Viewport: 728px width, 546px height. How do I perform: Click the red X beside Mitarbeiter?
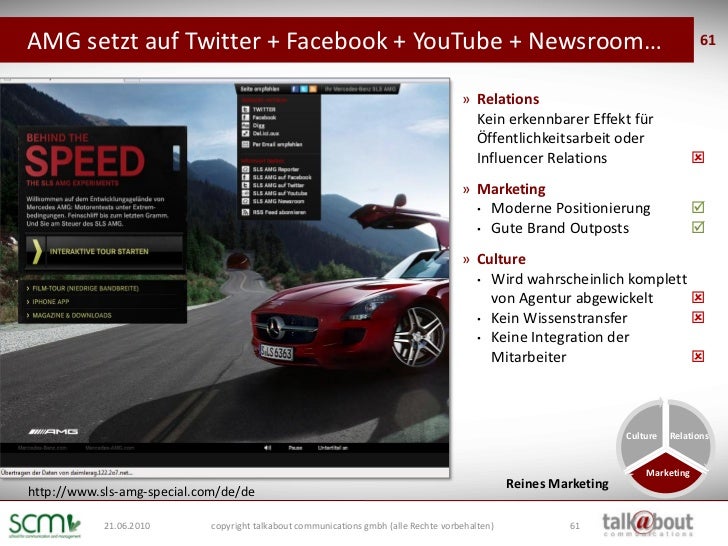698,356
